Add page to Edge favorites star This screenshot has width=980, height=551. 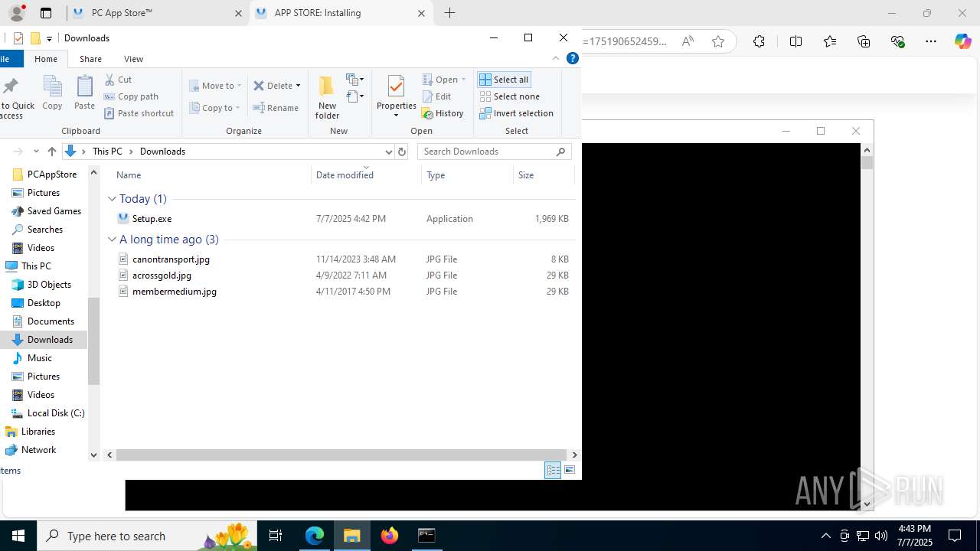pos(718,41)
